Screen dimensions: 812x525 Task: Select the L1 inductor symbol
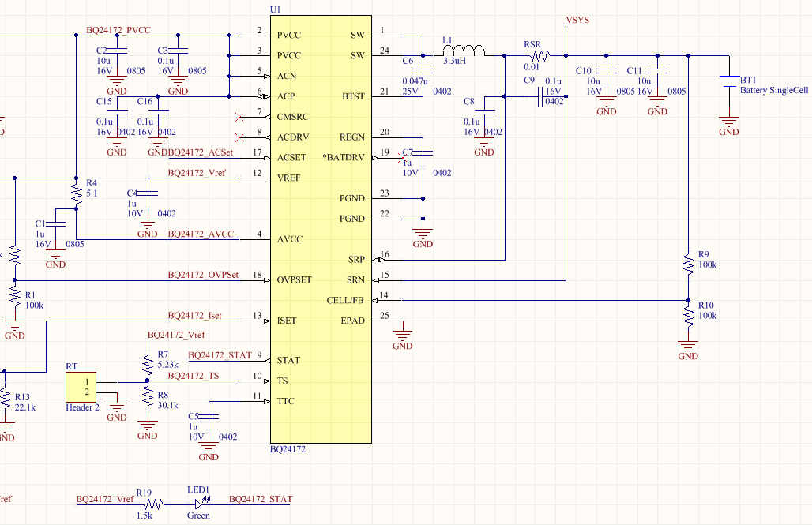pos(464,51)
